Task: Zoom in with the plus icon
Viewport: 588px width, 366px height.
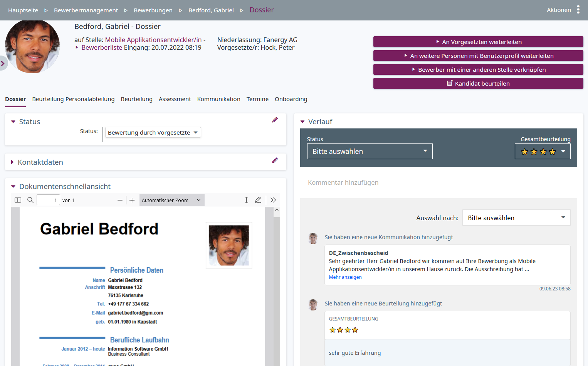Action: (132, 200)
